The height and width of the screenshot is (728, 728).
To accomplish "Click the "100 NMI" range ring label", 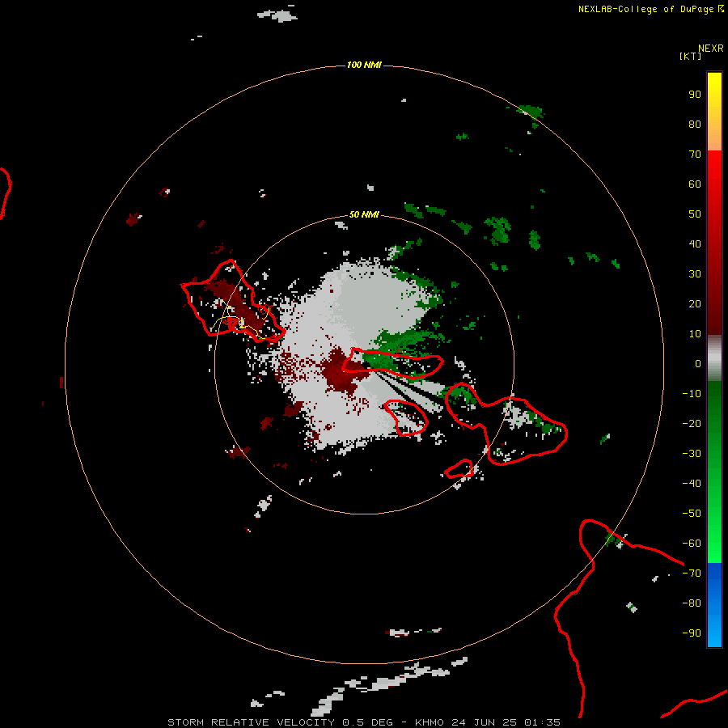I will (x=364, y=65).
